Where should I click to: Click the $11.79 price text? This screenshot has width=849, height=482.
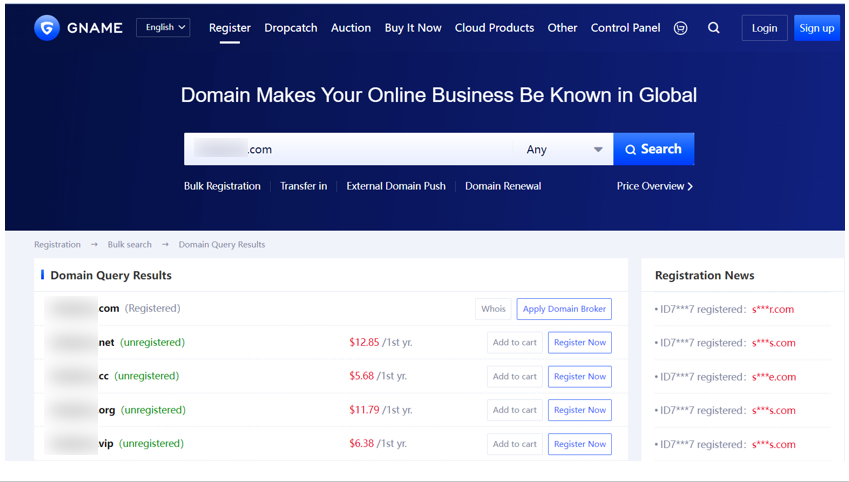(x=364, y=410)
